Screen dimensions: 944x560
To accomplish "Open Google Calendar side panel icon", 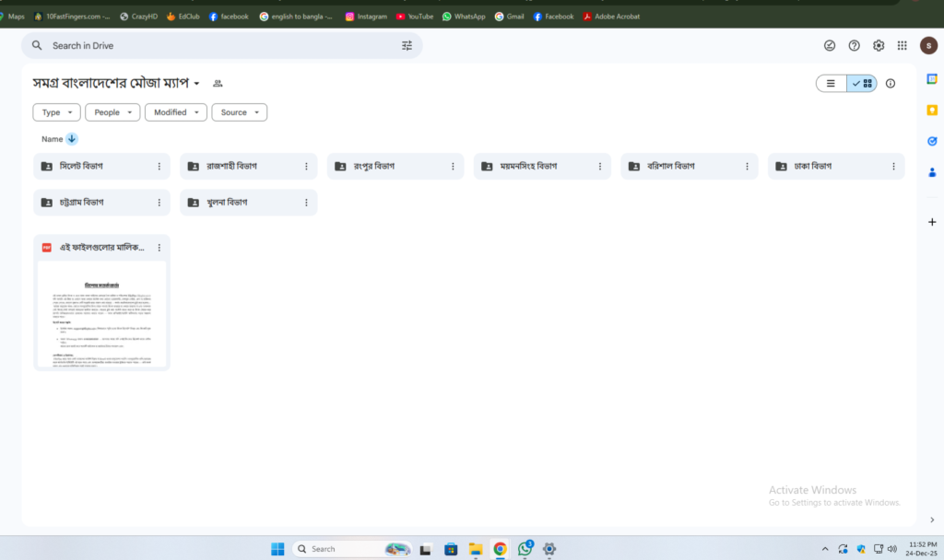I will tap(932, 79).
